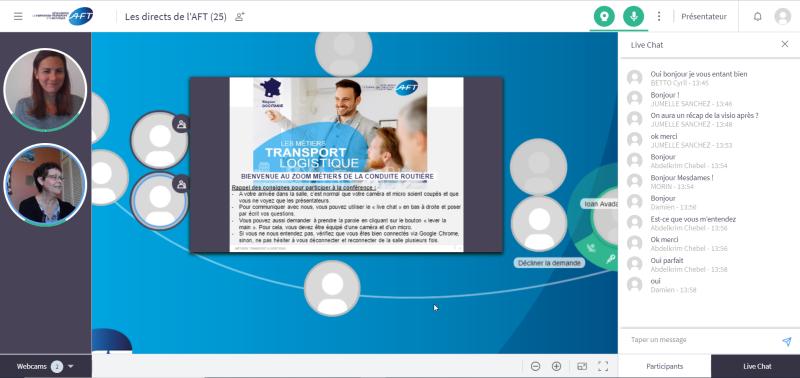Viewport: 800px width, 378px height.
Task: Click the user profile avatar
Action: (782, 16)
